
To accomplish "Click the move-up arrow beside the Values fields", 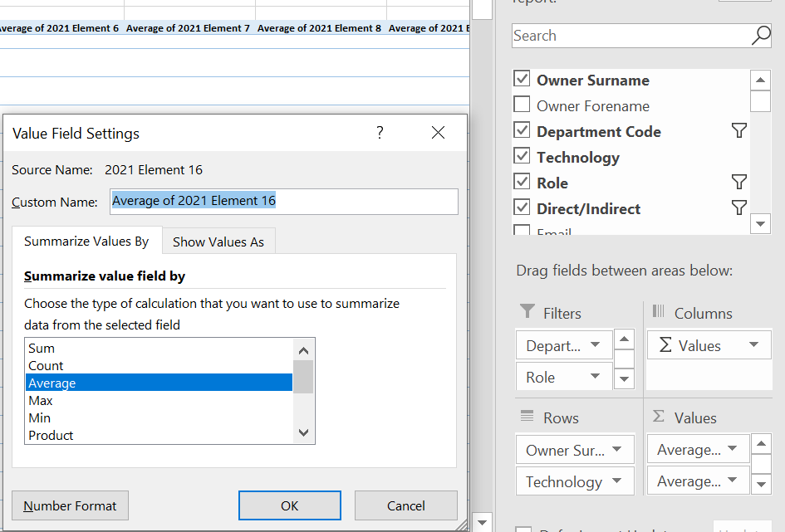I will point(761,443).
